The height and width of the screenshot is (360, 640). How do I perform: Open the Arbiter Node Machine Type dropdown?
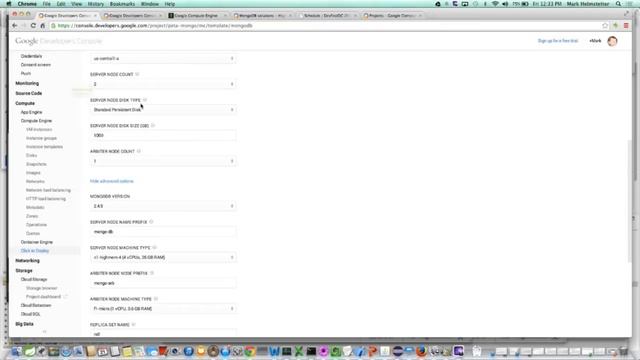point(163,309)
